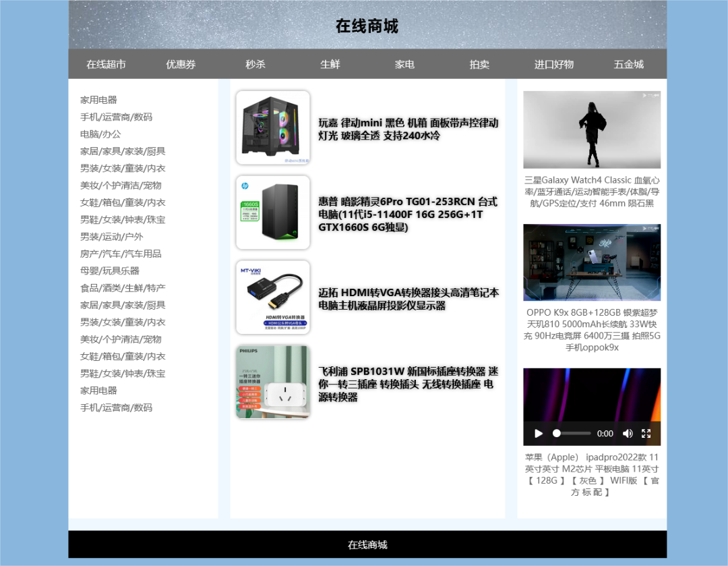Open the HDMI to VGA adapter image
Image resolution: width=728 pixels, height=566 pixels.
pyautogui.click(x=273, y=298)
